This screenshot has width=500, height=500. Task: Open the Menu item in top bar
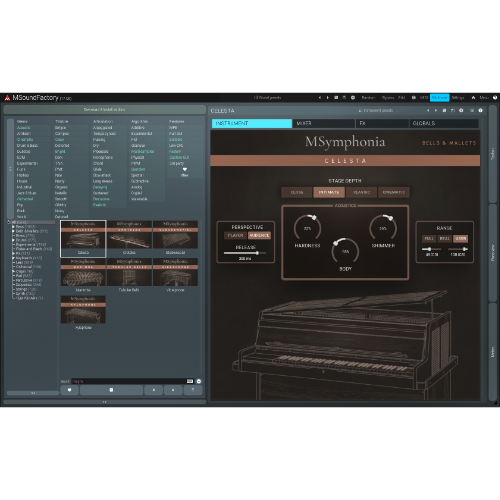point(484,98)
